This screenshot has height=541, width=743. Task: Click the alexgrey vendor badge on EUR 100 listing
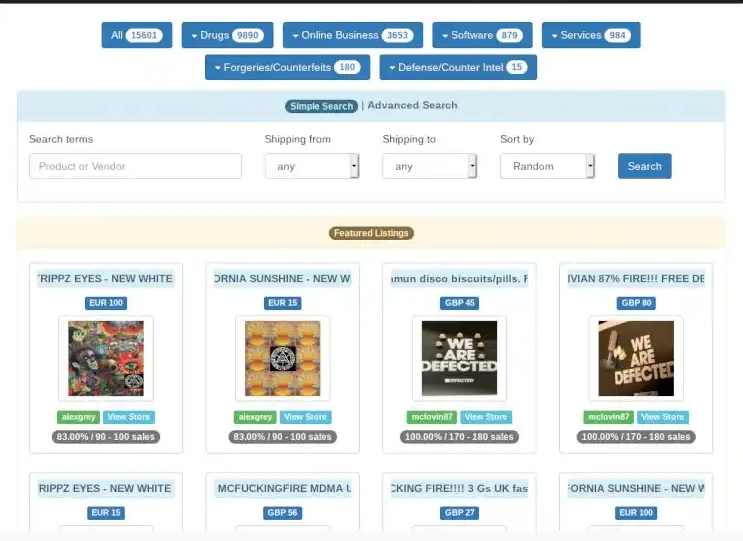point(79,417)
